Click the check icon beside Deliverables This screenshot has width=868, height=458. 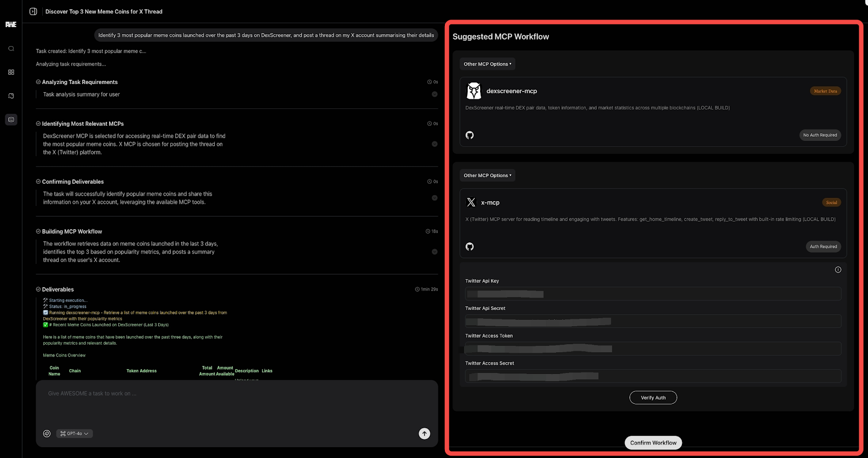[38, 289]
